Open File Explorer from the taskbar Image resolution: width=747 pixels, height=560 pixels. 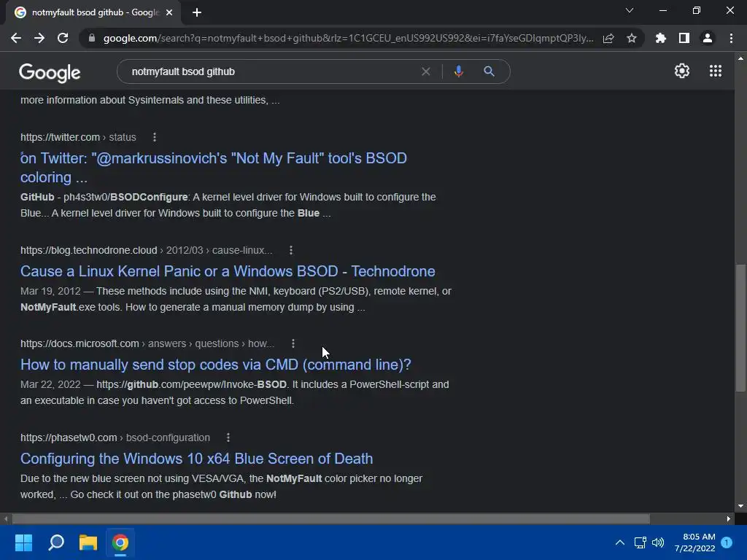(x=88, y=542)
